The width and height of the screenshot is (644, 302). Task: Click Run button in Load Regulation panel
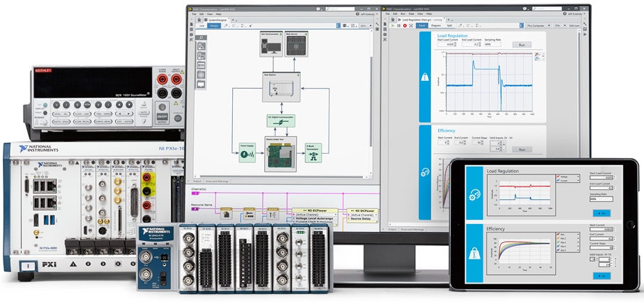522,45
